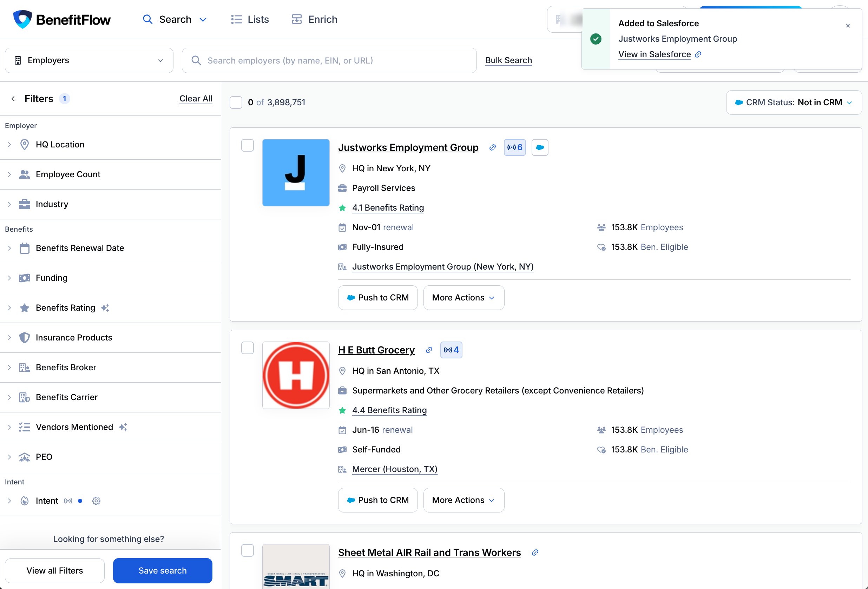The height and width of the screenshot is (589, 868).
Task: Collapse the Filters panel with back arrow
Action: (x=13, y=99)
